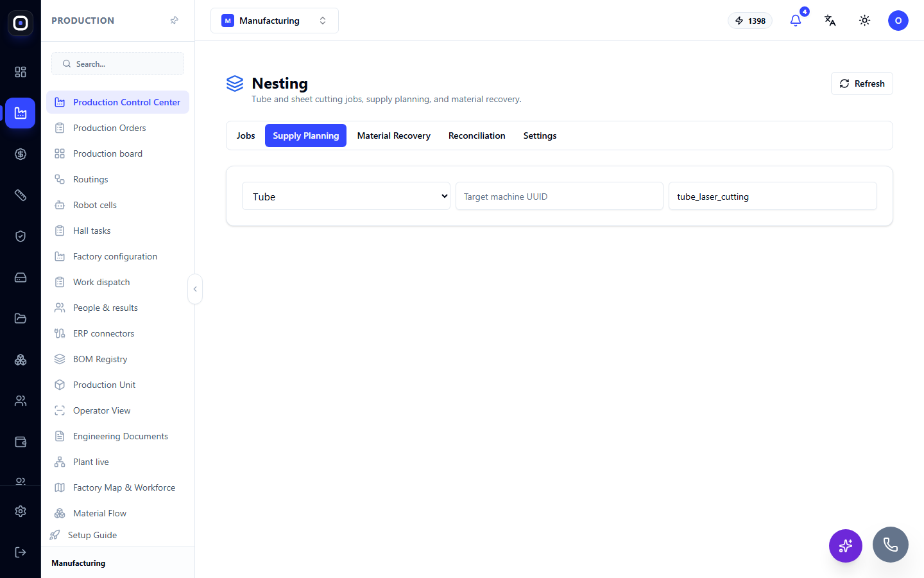Open the purple AI sparkle assistant button
The height and width of the screenshot is (578, 924).
pos(846,546)
